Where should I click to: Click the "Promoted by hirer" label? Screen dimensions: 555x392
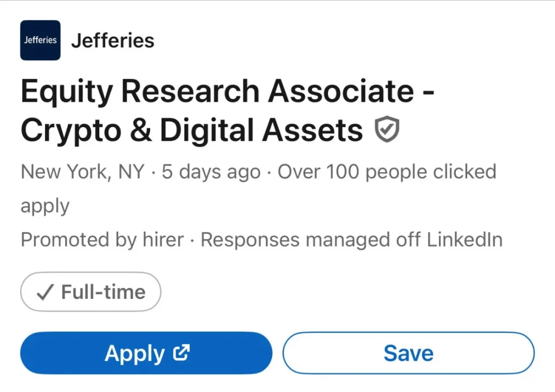(102, 239)
